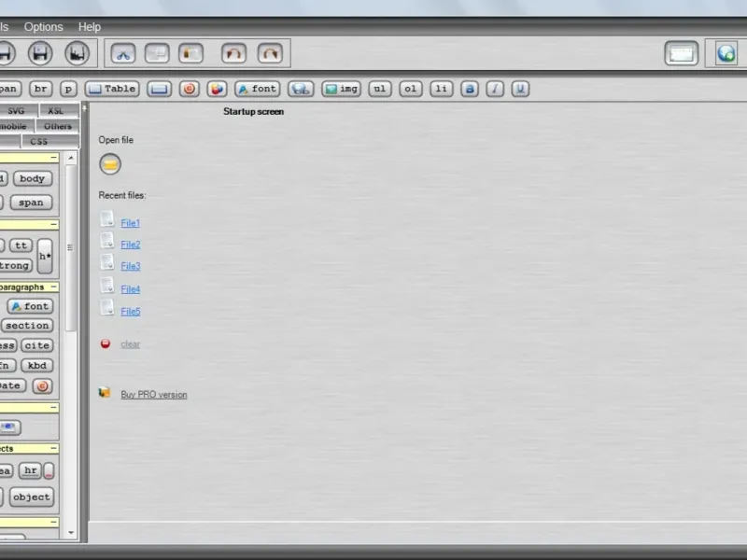Insert an img tag from toolbar
This screenshot has height=560, width=747.
point(341,89)
